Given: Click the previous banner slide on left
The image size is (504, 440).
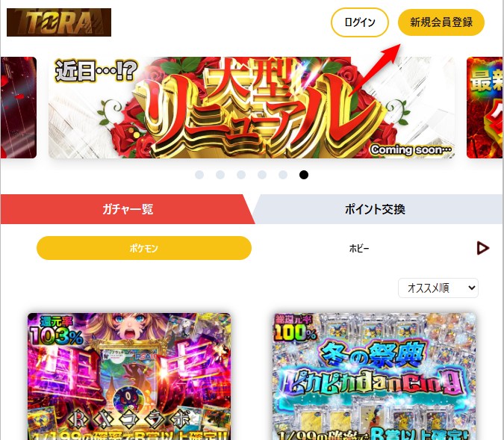Looking at the screenshot, I should [x=19, y=108].
